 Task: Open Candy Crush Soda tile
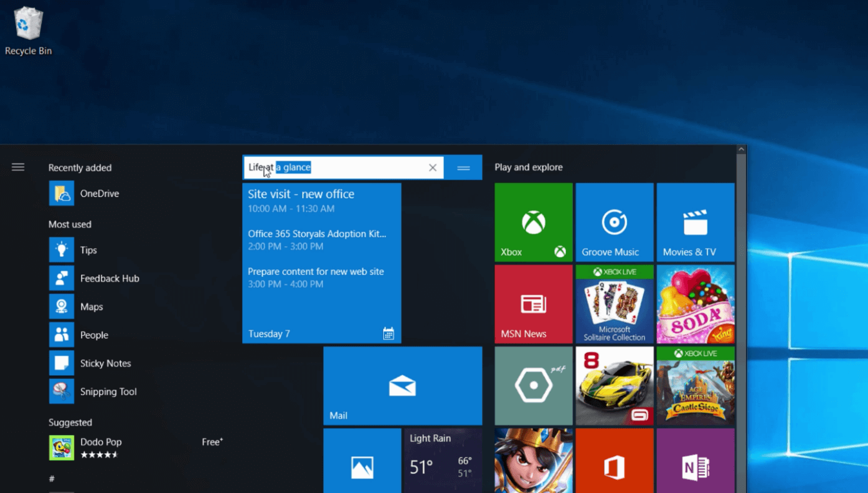tap(695, 304)
